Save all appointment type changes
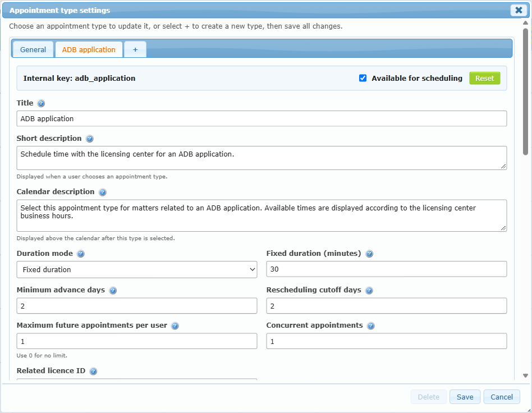Screen dimensions: 532x413 coord(465,397)
